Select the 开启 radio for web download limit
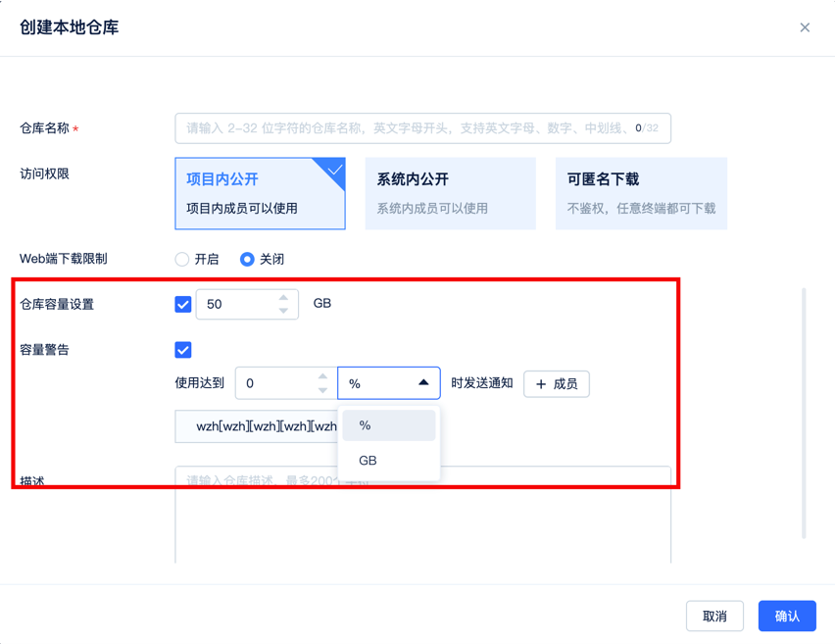Image resolution: width=835 pixels, height=644 pixels. [182, 259]
